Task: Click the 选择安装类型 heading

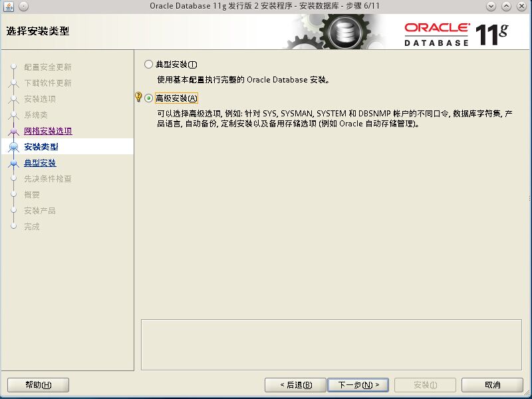Action: [38, 31]
